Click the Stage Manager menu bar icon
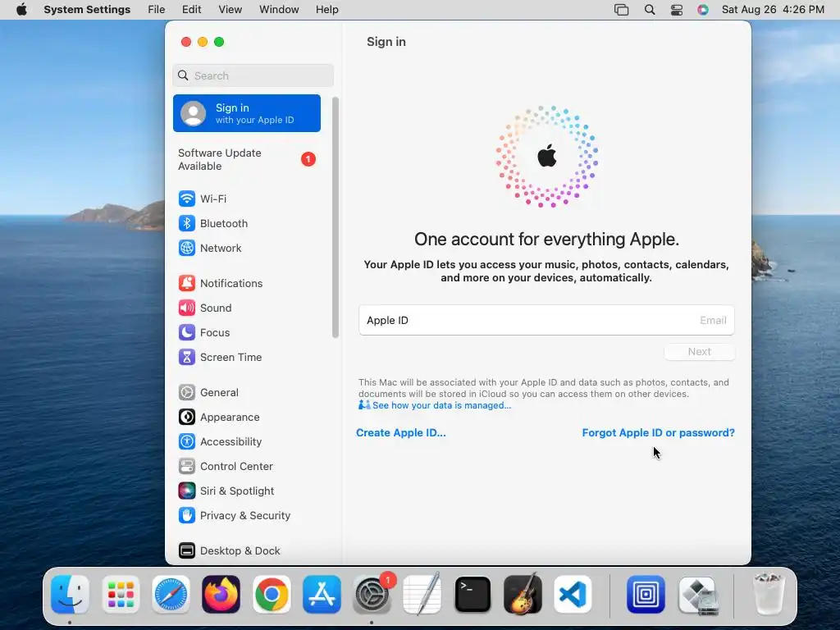 click(x=622, y=10)
